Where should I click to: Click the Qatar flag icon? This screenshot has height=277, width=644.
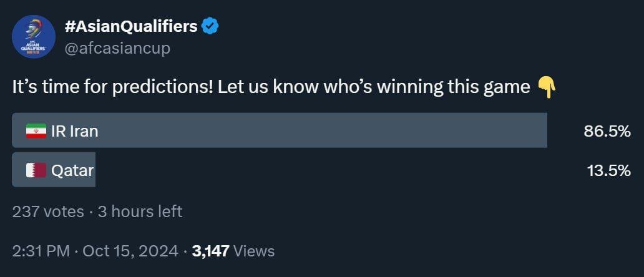coord(36,170)
